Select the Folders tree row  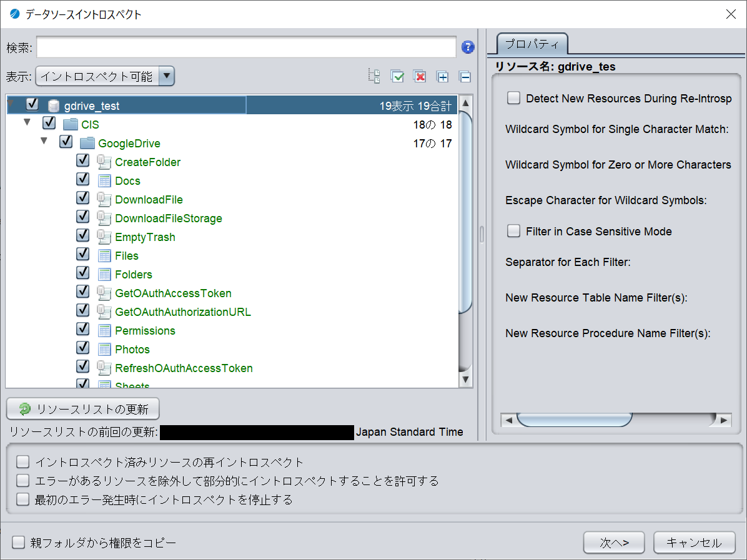(x=232, y=274)
